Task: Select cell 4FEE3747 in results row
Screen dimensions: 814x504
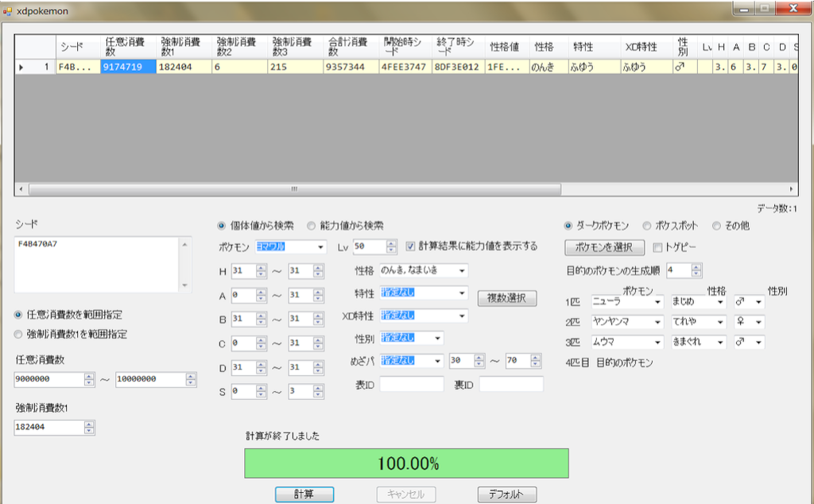Action: point(405,67)
